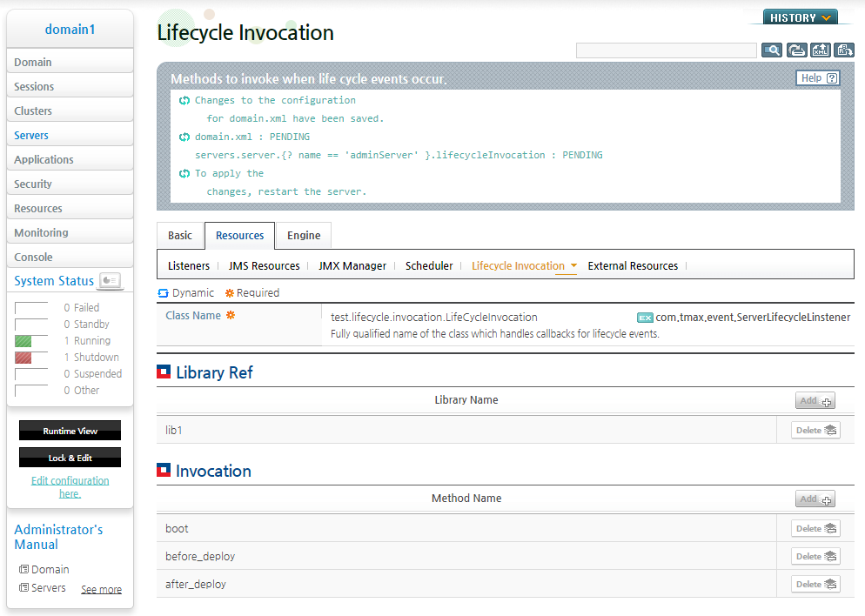Open Servers in the sidebar

pyautogui.click(x=70, y=135)
